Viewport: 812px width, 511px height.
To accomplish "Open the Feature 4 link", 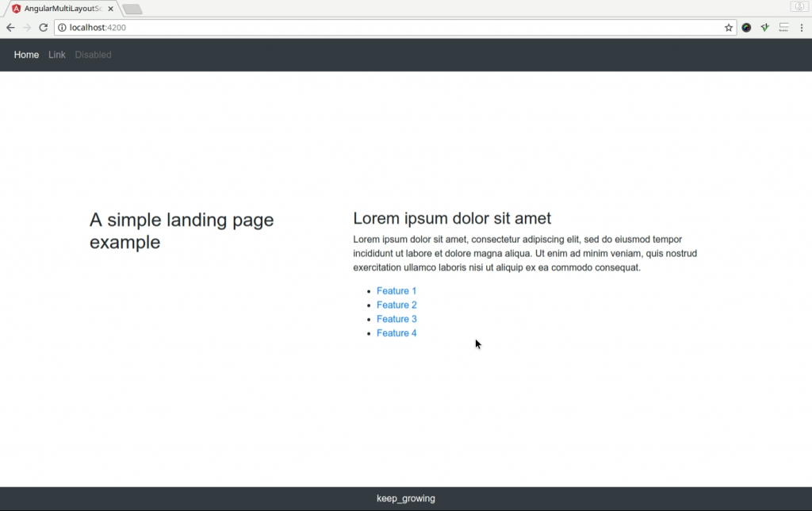I will [396, 332].
